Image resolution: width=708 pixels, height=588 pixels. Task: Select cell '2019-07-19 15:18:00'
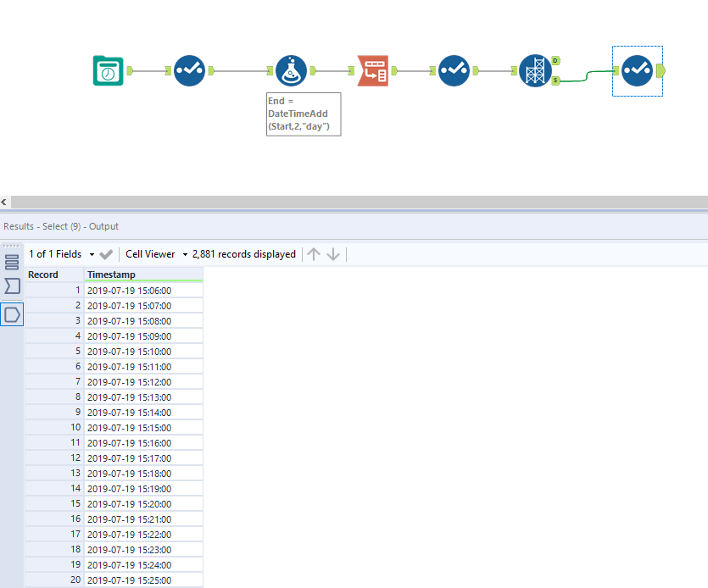[x=143, y=474]
